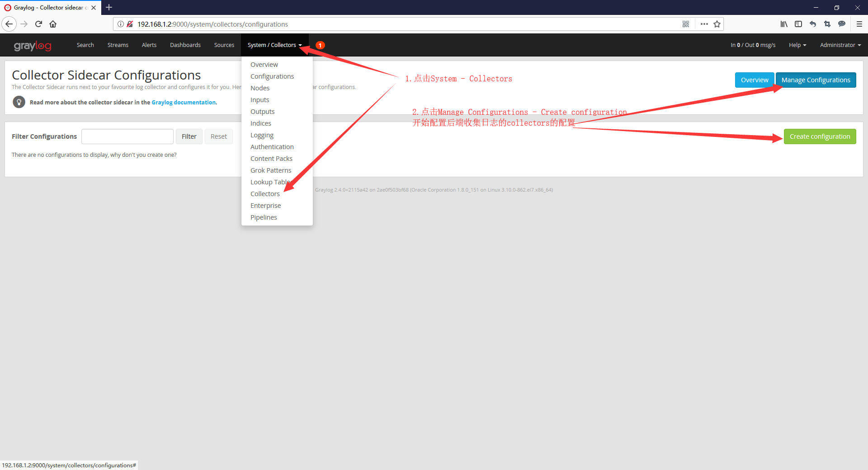This screenshot has width=868, height=470.
Task: Click the green Create configuration button
Action: coord(820,136)
